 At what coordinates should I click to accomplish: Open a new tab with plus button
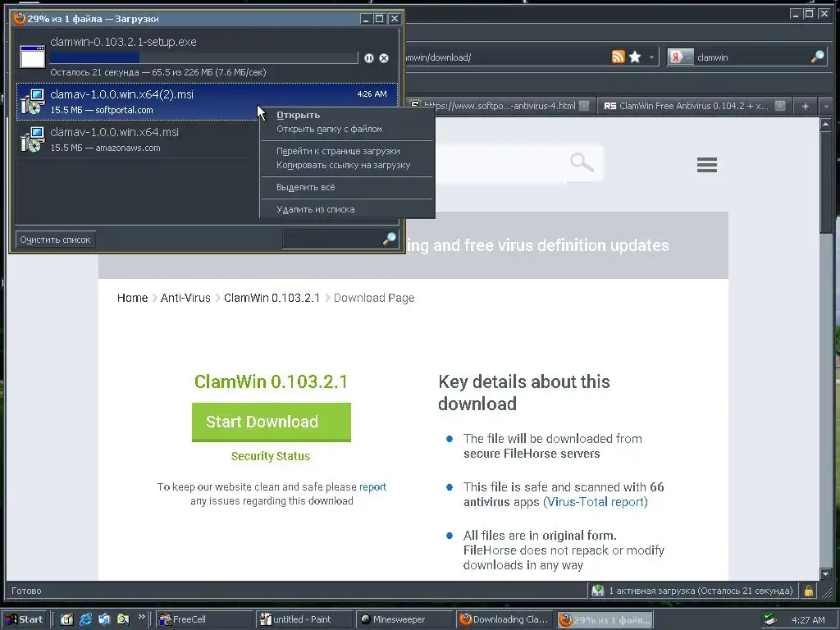click(806, 106)
